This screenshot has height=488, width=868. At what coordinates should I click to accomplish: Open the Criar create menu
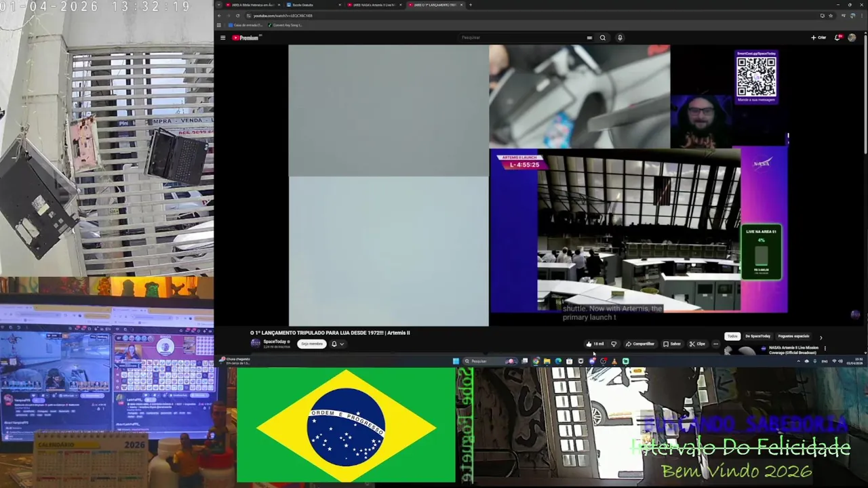(x=818, y=38)
